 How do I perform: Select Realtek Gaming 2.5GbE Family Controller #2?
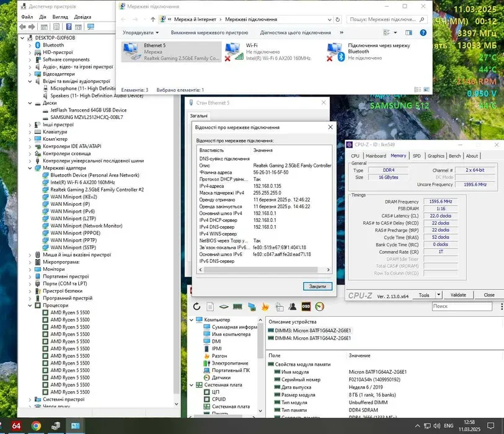pos(97,190)
